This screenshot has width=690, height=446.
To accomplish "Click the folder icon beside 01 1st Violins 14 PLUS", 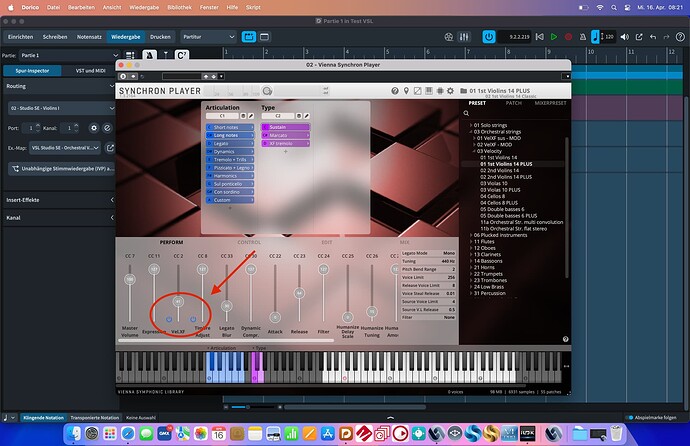I will 463,91.
